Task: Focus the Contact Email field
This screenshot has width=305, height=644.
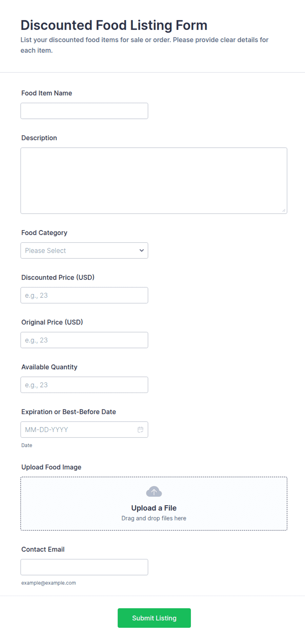Action: coord(84,567)
